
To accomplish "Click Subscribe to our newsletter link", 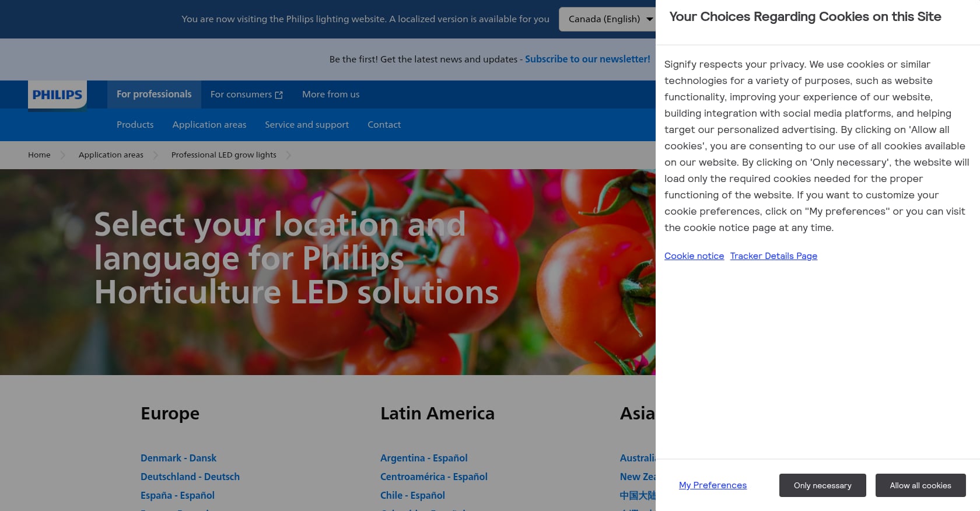I will [587, 59].
